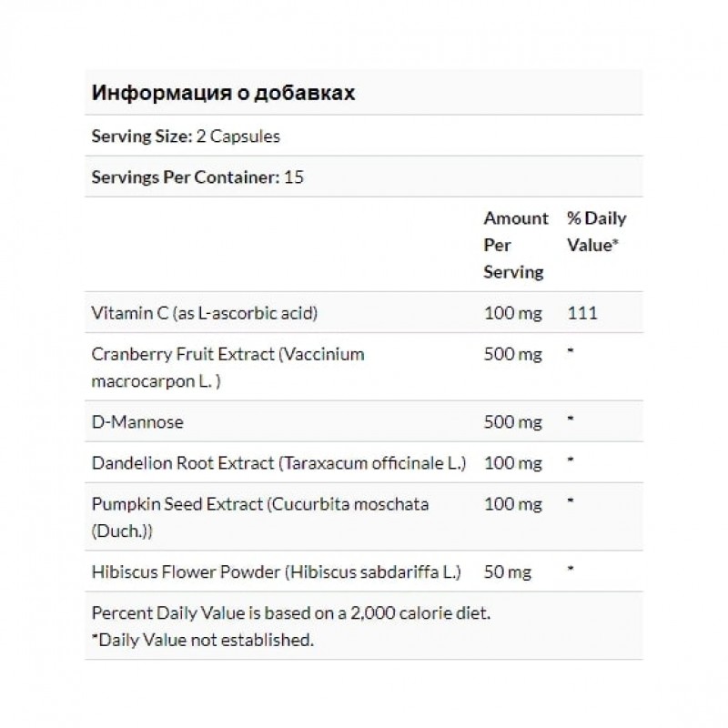Click the "Amount Per Serving" column header

click(515, 245)
